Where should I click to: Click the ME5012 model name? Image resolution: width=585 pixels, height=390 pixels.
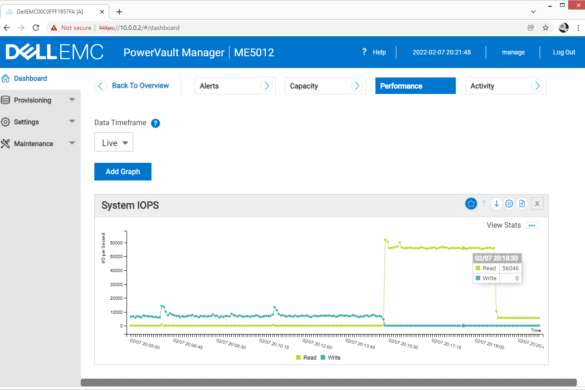(254, 52)
